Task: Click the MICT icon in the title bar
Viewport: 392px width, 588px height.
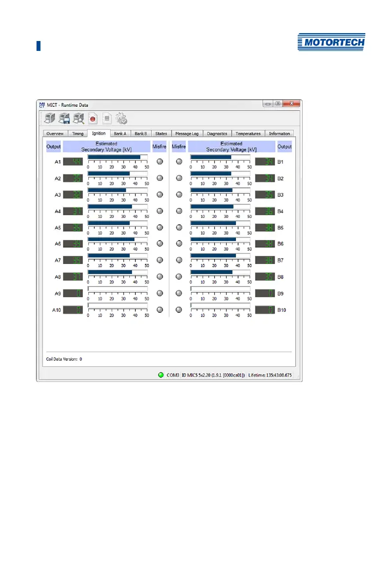Action: coord(42,105)
